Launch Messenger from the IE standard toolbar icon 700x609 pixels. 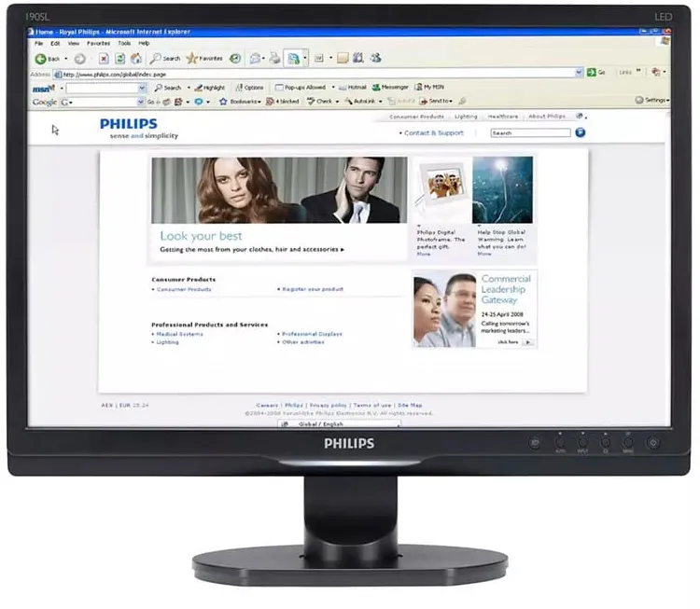[x=376, y=58]
